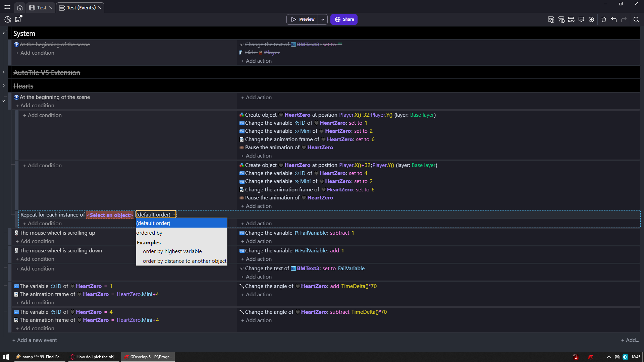Switch to 'How do i pick the obj...' taskbar window

coord(94,357)
